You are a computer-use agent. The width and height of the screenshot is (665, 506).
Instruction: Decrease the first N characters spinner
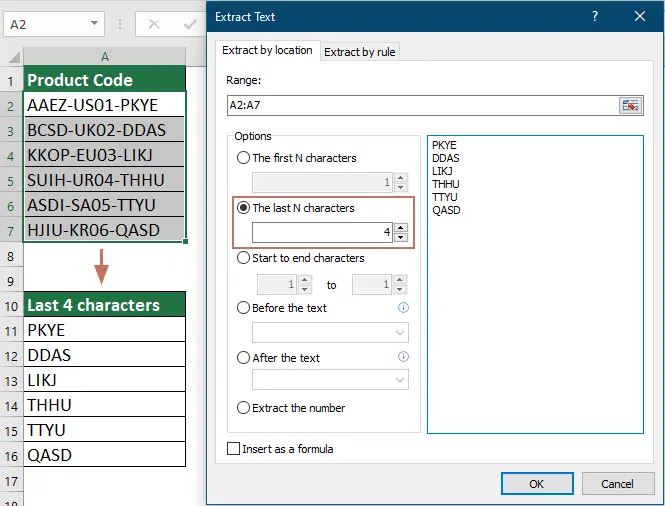pyautogui.click(x=400, y=187)
